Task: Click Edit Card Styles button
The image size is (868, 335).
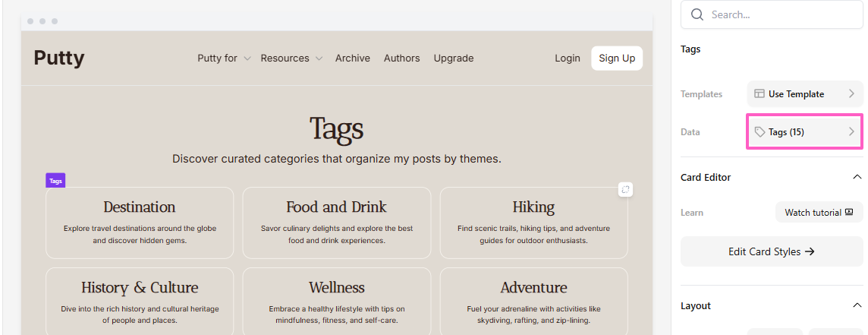Action: click(772, 251)
